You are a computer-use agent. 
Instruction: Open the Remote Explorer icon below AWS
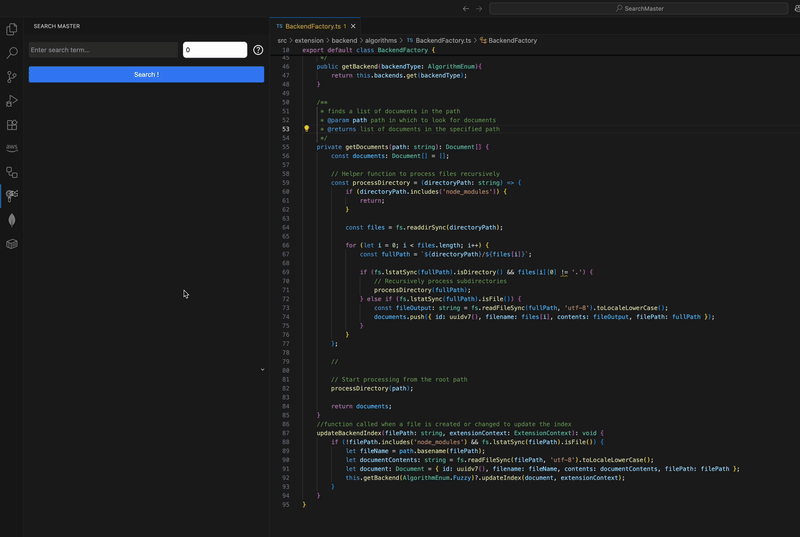click(x=12, y=172)
